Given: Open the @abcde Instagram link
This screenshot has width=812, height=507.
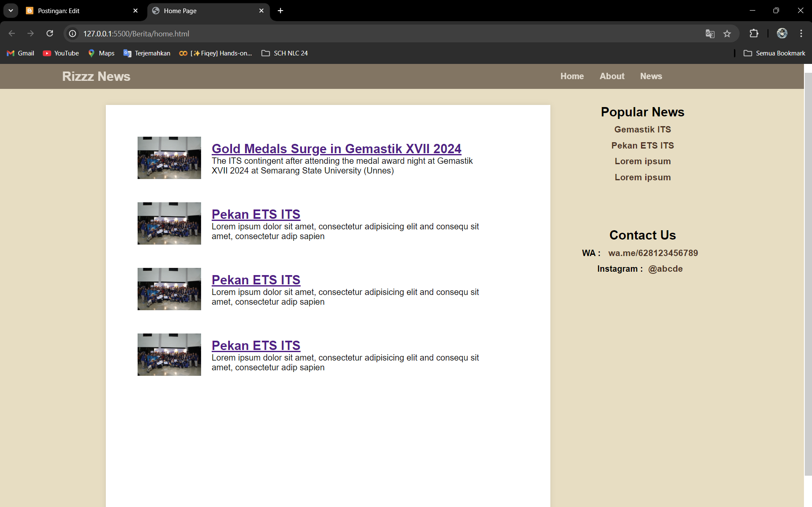Looking at the screenshot, I should click(665, 269).
